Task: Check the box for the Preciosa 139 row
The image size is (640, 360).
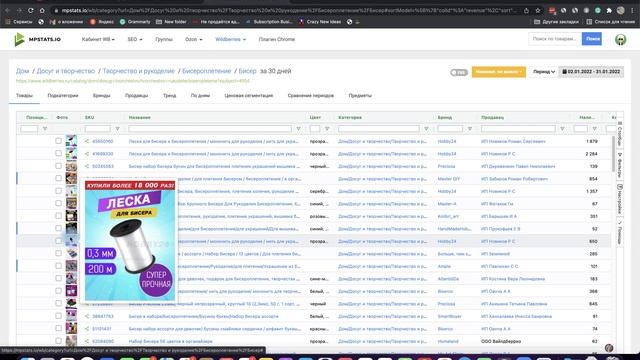Action: [58, 166]
